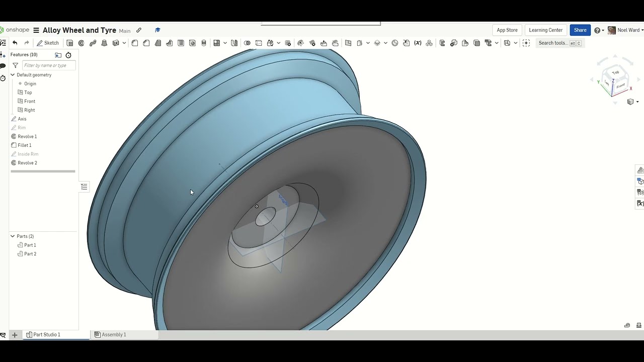Viewport: 644px width, 362px height.
Task: Select the Hole tool
Action: coord(192,43)
